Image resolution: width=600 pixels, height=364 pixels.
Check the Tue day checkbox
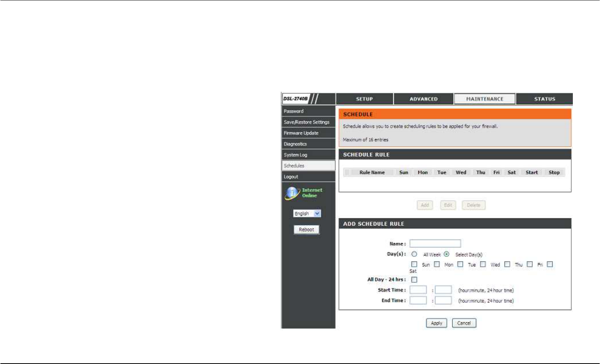(x=460, y=264)
